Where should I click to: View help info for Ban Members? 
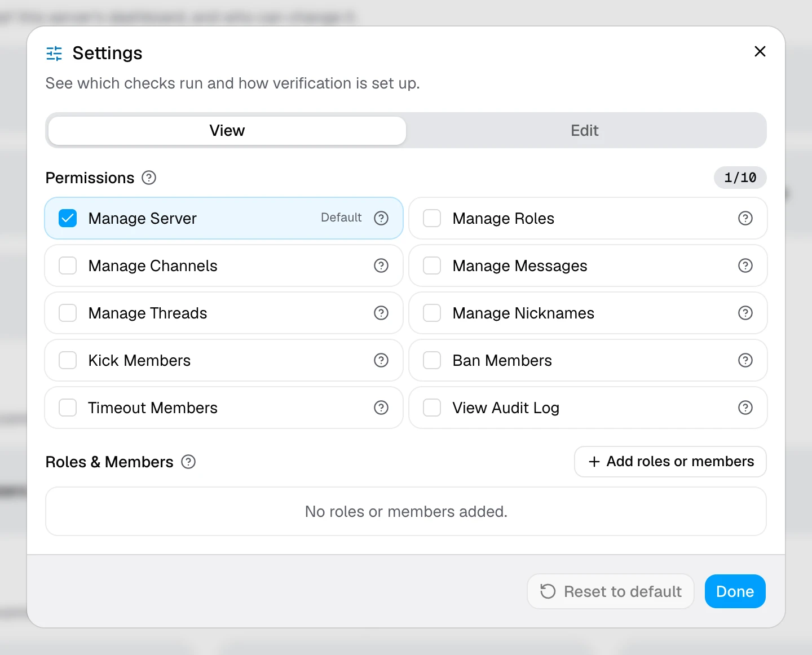[x=745, y=360]
